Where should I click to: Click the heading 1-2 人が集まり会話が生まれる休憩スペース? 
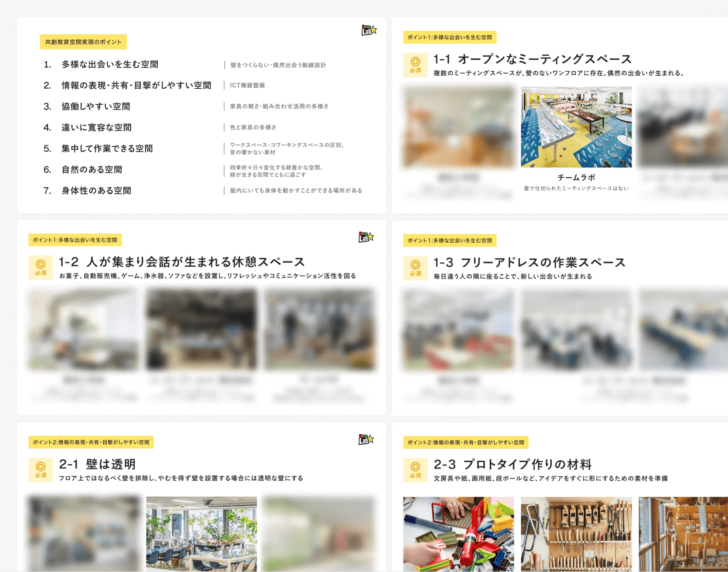[182, 262]
